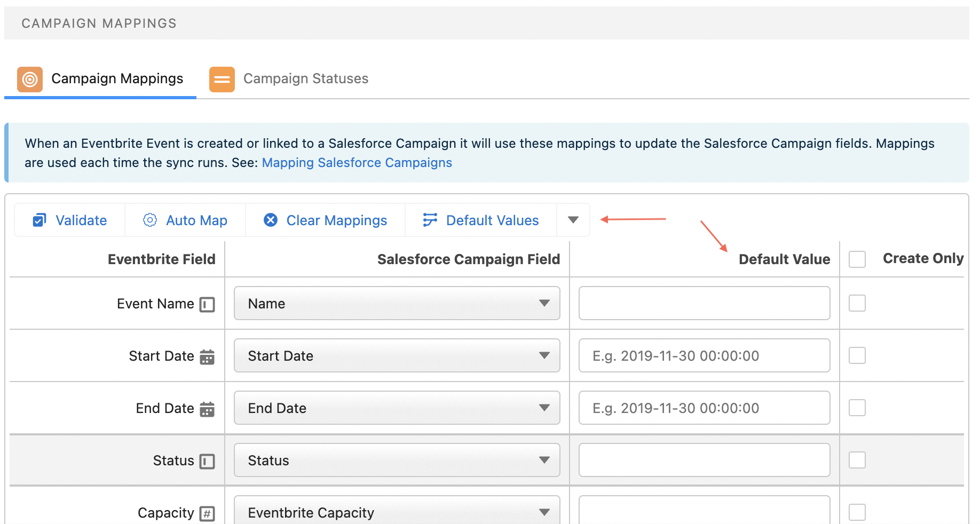Select the Campaign Mappings tab
980x524 pixels.
117,79
